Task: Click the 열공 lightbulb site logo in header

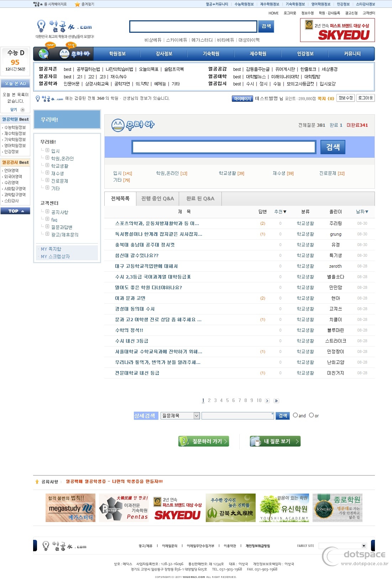Action: pyautogui.click(x=64, y=26)
